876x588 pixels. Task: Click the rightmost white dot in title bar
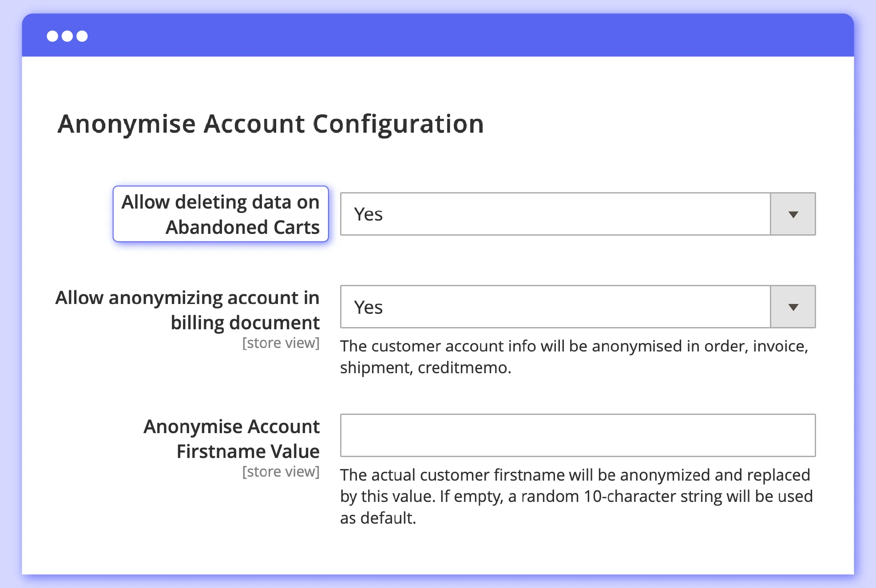tap(82, 36)
